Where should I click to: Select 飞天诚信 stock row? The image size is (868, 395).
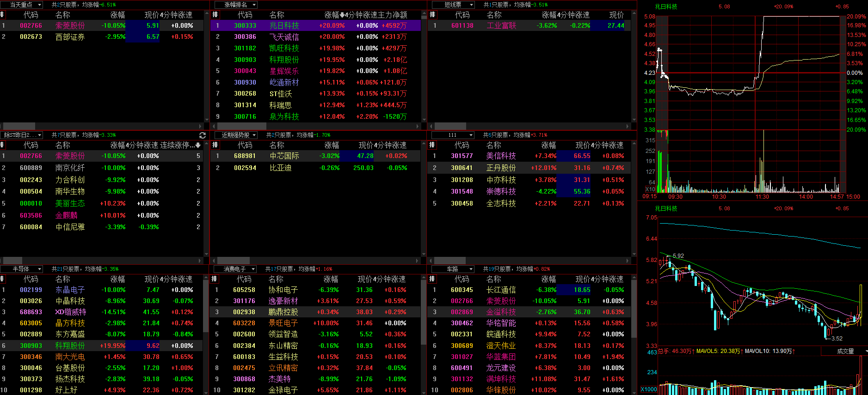[x=316, y=37]
